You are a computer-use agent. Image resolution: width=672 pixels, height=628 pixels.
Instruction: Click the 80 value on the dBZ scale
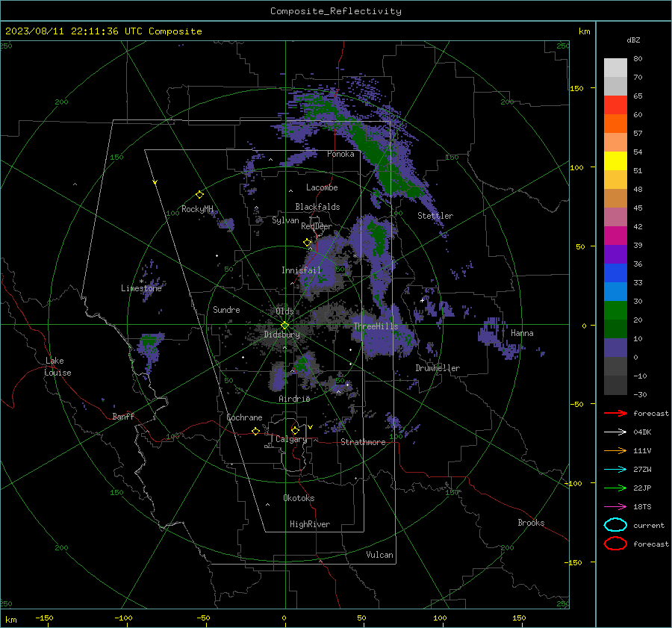(638, 59)
